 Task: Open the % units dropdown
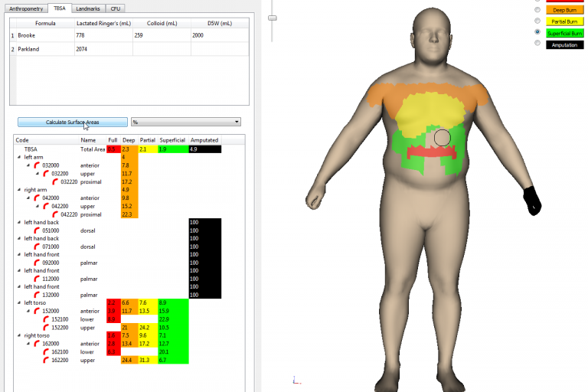(186, 122)
